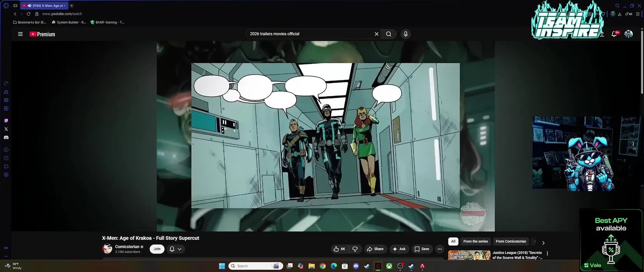Open the Windows Start menu
Screen dimensions: 644x272
222,266
